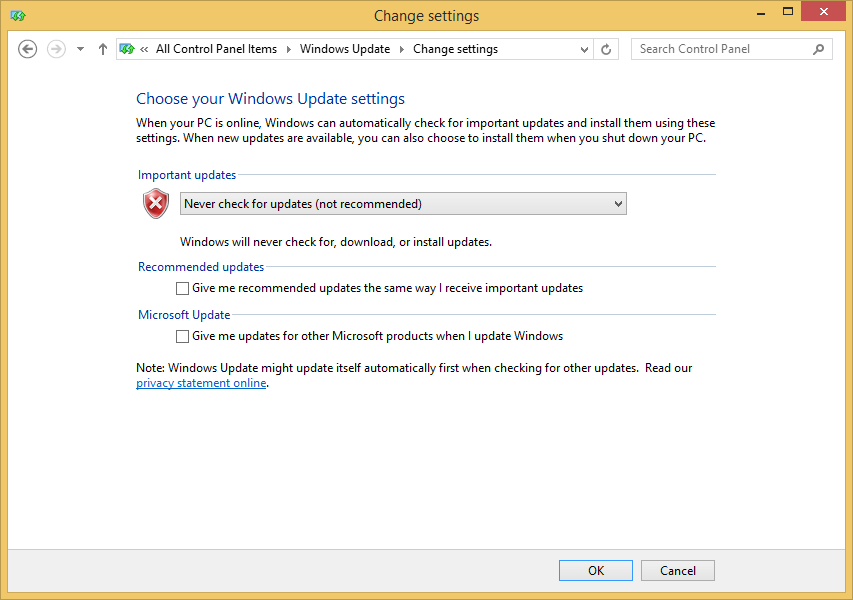Expand the hidden breadcrumb chevrons in address bar
Viewport: 853px width, 600px height.
click(144, 50)
